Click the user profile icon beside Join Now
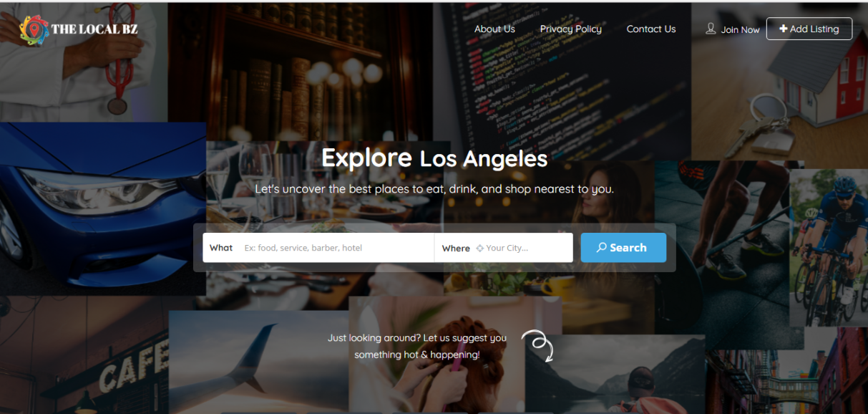Image resolution: width=868 pixels, height=414 pixels. click(x=711, y=29)
